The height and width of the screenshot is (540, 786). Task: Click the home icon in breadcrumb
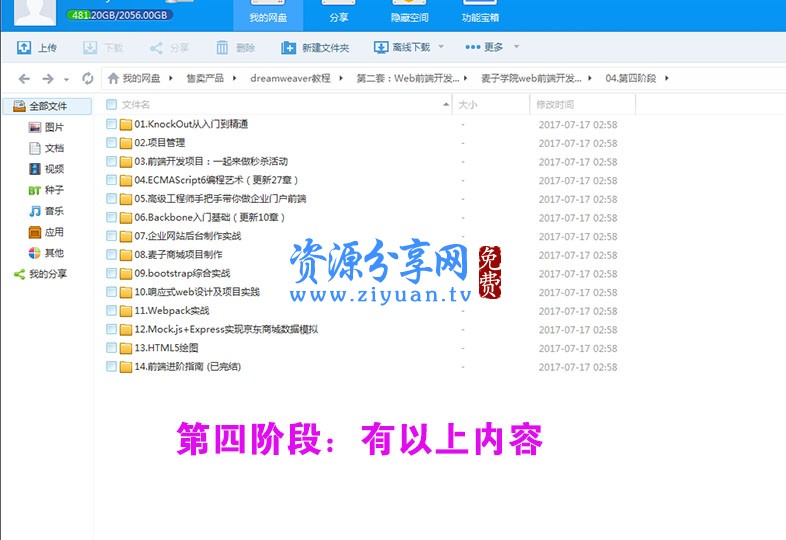coord(113,78)
